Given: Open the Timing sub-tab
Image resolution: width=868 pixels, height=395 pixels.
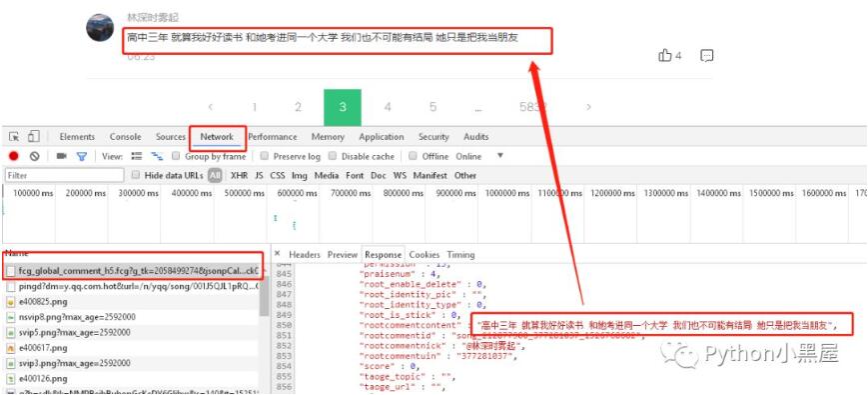Looking at the screenshot, I should [460, 255].
